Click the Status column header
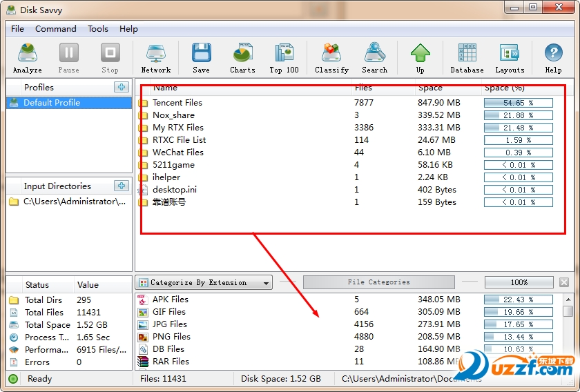Viewport: 580px width, 392px height. (x=37, y=285)
